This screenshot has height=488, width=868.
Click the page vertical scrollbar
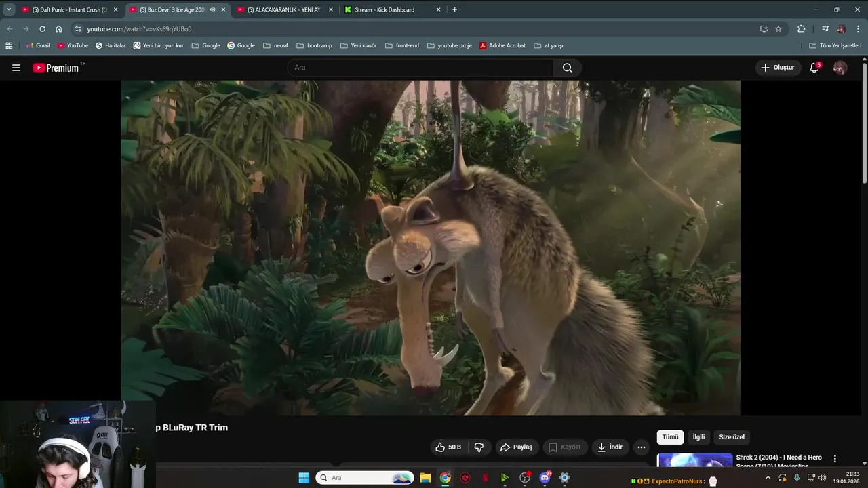coord(865,122)
